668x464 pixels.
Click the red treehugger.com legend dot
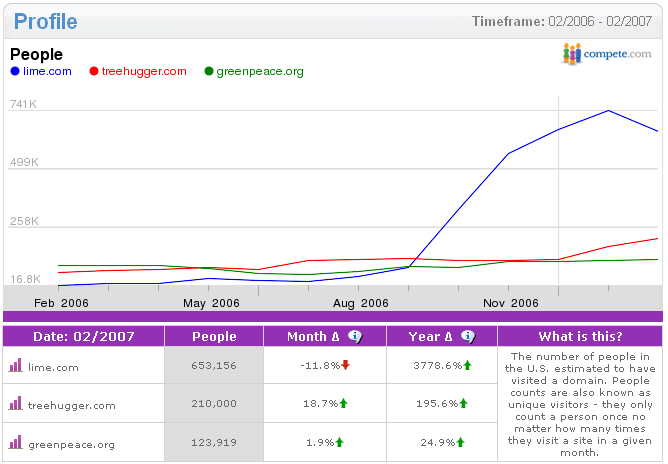pyautogui.click(x=94, y=71)
